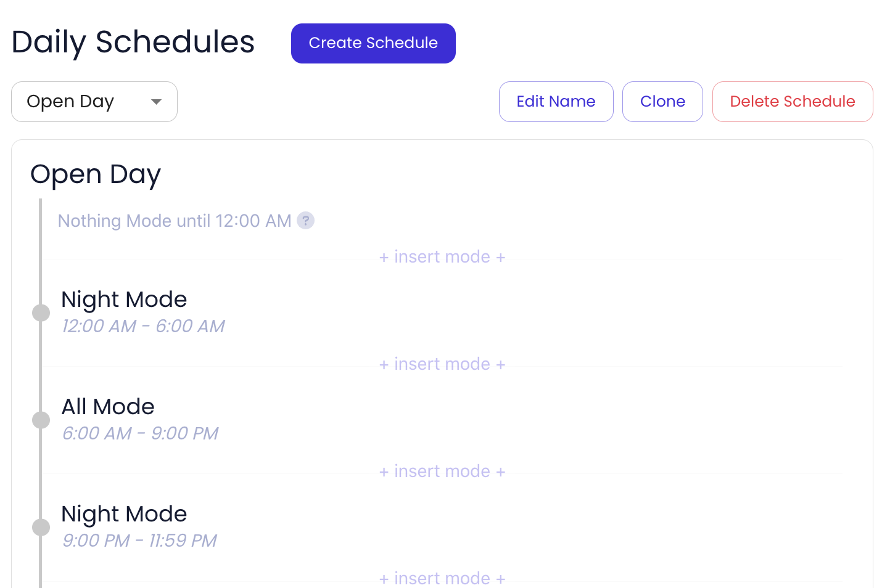Screen dimensions: 882x588
Task: Insert mode directly below Nothing Mode row
Action: pos(442,257)
